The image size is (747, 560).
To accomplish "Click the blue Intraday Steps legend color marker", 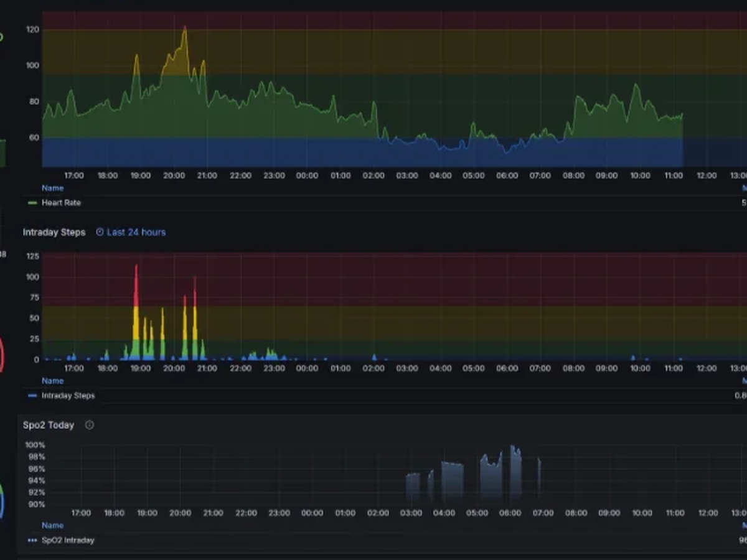I will pyautogui.click(x=32, y=396).
